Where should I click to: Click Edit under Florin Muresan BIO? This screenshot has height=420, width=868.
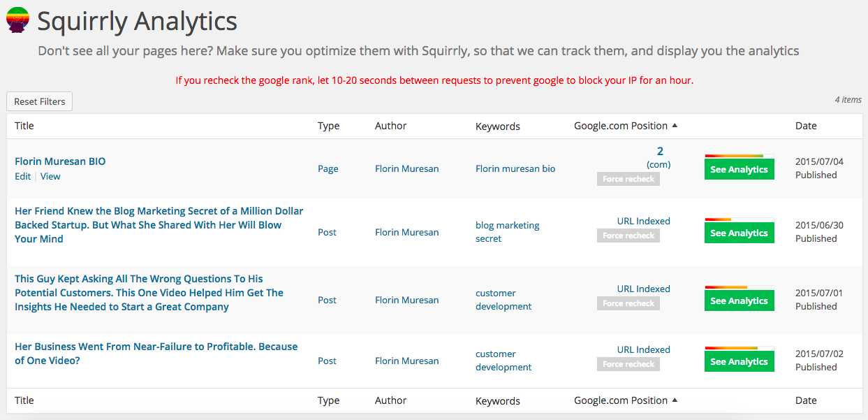[x=23, y=176]
